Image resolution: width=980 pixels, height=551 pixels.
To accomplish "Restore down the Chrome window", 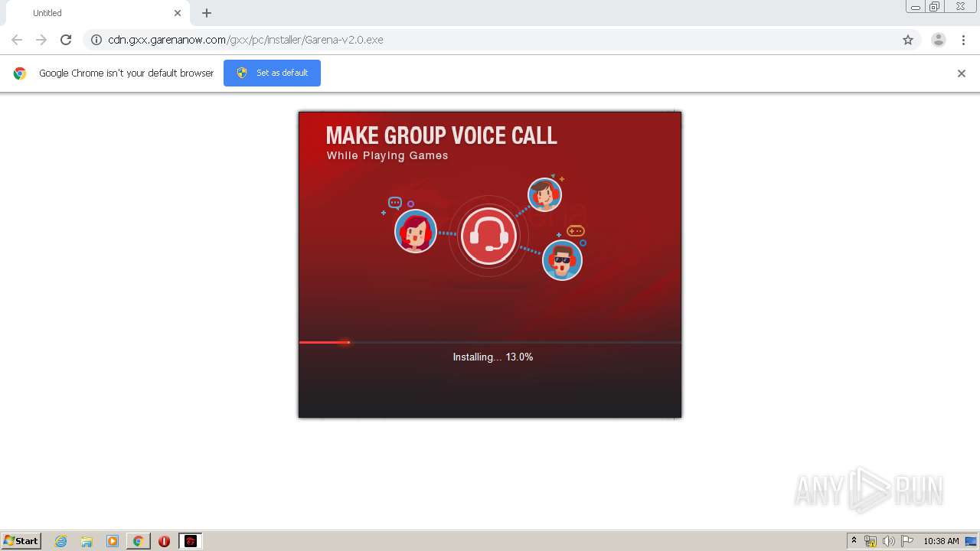I will 935,7.
